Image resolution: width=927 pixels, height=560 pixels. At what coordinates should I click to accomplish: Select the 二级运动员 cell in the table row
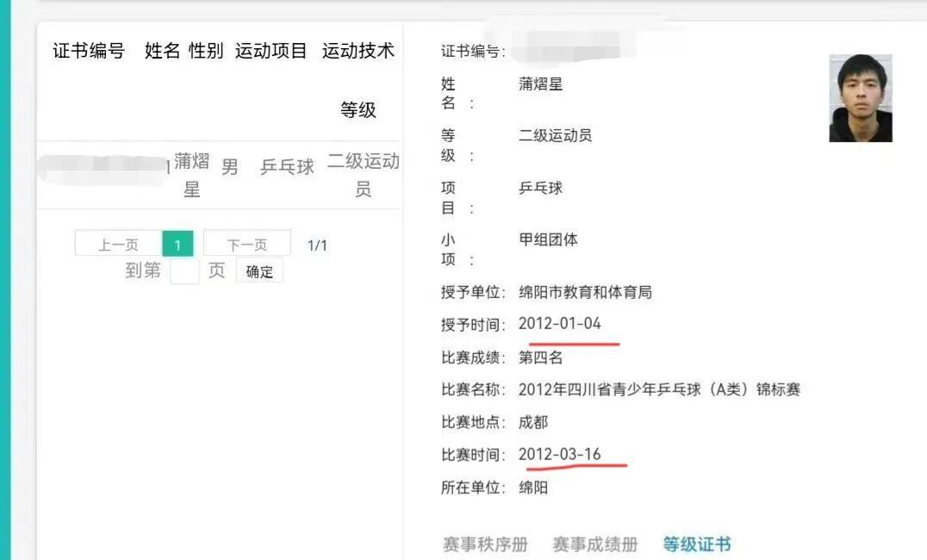[x=363, y=175]
